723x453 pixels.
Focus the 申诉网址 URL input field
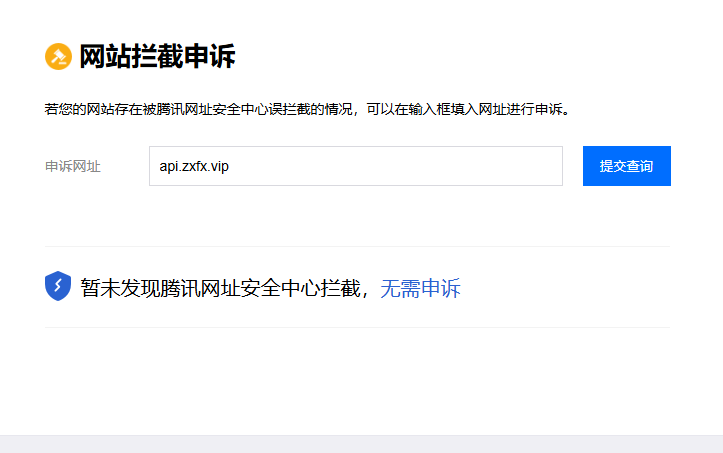pos(356,166)
